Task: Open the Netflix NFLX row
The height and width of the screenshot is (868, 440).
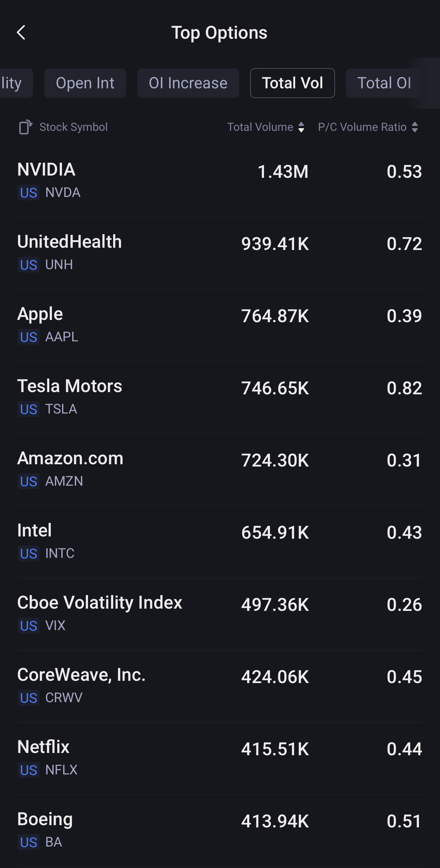Action: coord(220,758)
